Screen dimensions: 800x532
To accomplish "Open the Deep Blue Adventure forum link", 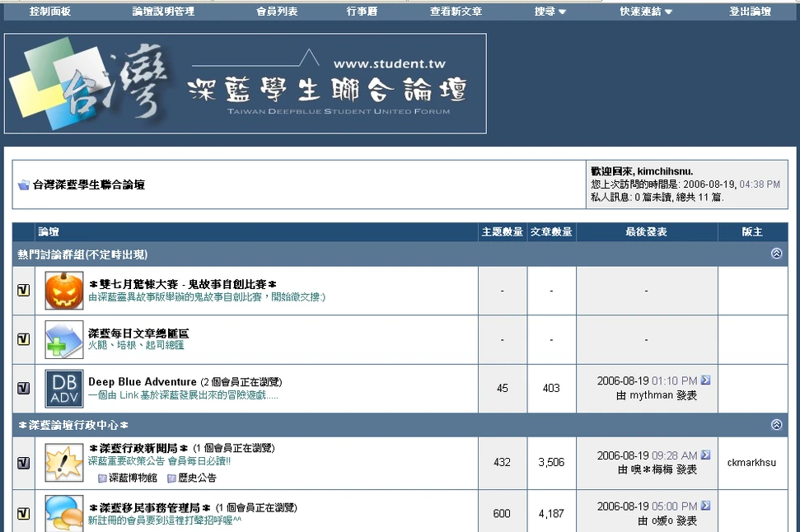I will tap(143, 382).
